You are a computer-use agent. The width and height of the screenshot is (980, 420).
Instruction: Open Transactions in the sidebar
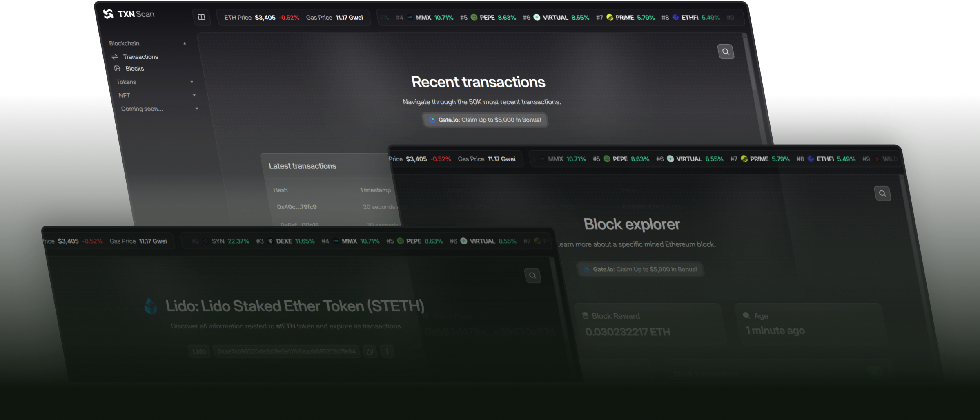(140, 57)
